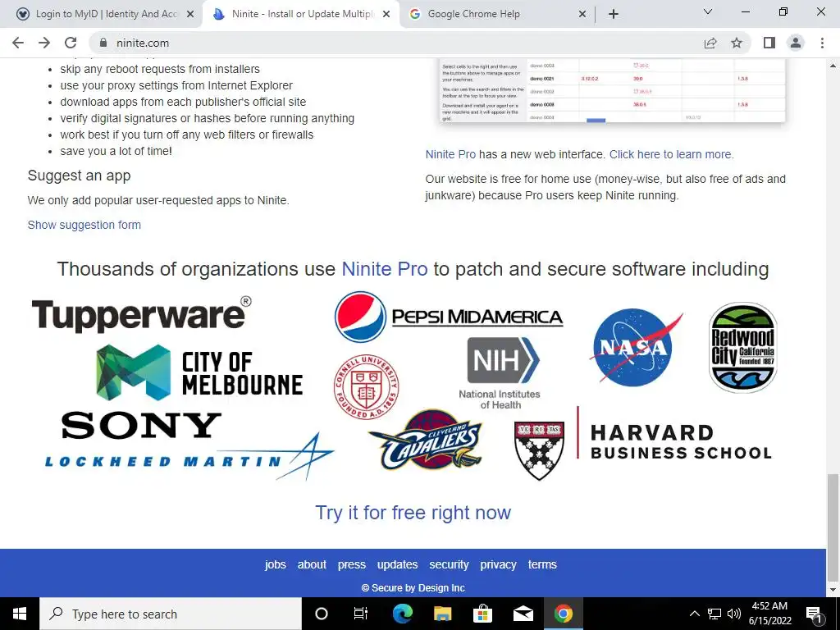Click the page scrollbar thumb
The height and width of the screenshot is (630, 840).
(833, 527)
